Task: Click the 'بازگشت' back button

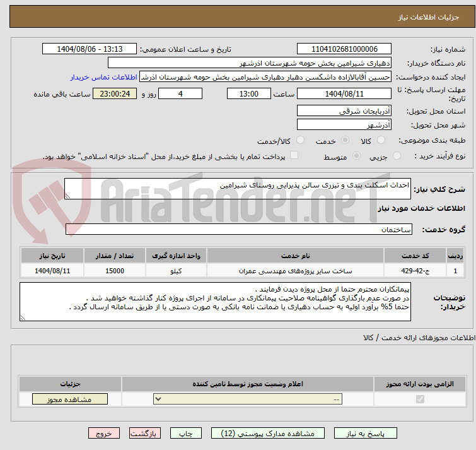Action: tap(145, 434)
